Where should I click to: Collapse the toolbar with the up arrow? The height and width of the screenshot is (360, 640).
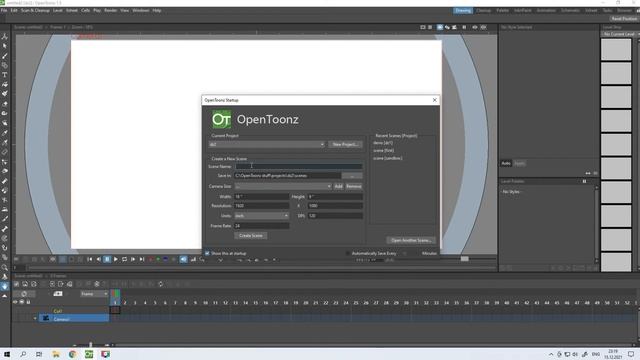pyautogui.click(x=4, y=296)
